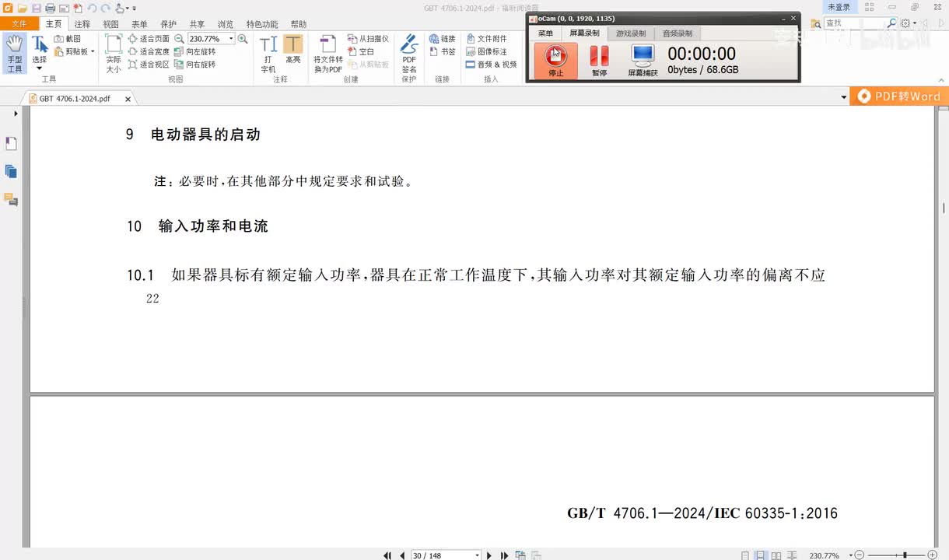
Task: Open the File (文件) menu
Action: (19, 24)
